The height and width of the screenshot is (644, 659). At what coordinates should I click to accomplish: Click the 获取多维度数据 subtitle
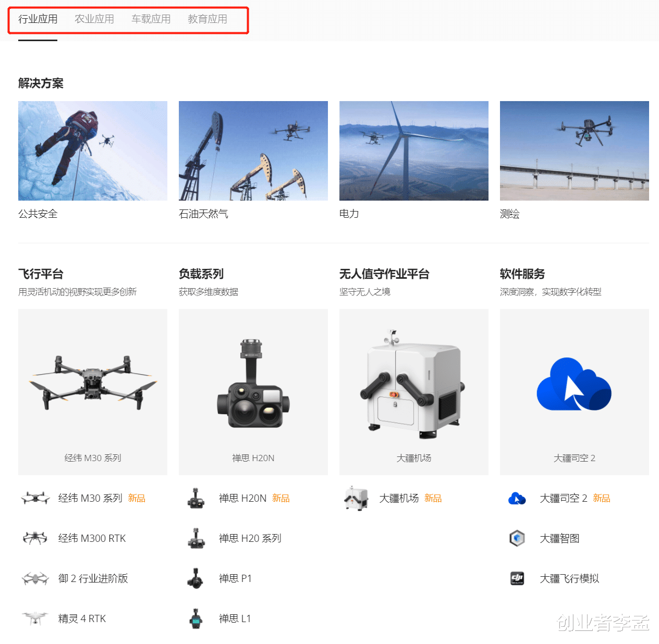[x=209, y=292]
